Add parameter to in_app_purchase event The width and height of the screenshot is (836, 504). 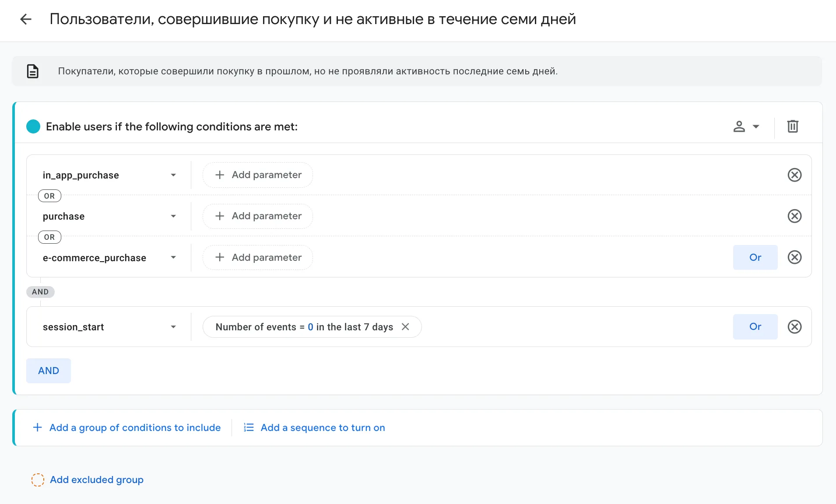tap(258, 175)
